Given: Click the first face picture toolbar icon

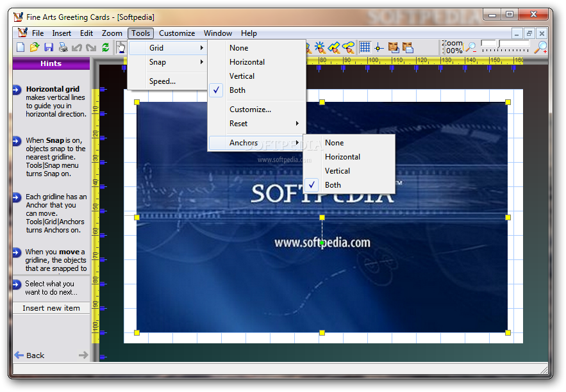Looking at the screenshot, I should point(393,47).
